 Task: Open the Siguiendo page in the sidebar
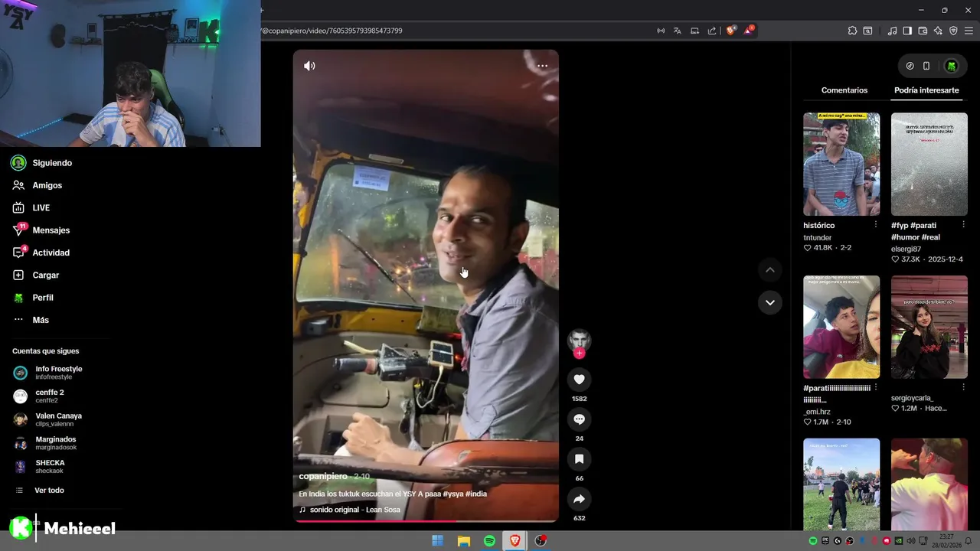coord(43,163)
